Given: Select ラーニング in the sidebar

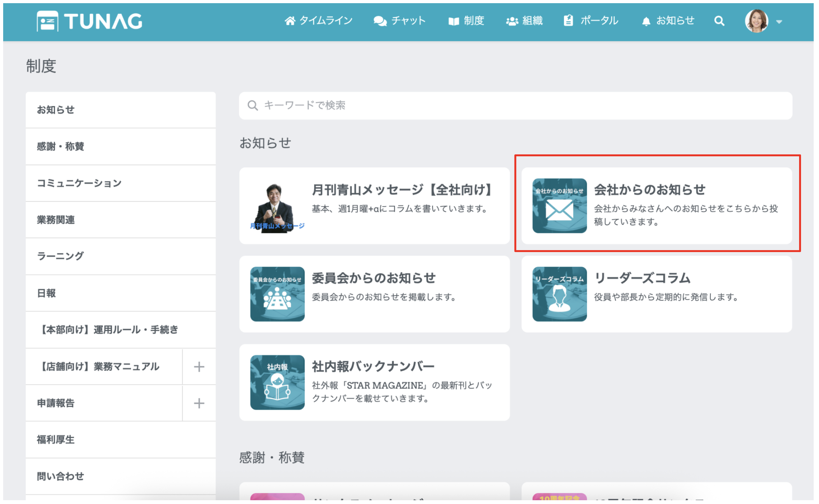Looking at the screenshot, I should pos(60,256).
